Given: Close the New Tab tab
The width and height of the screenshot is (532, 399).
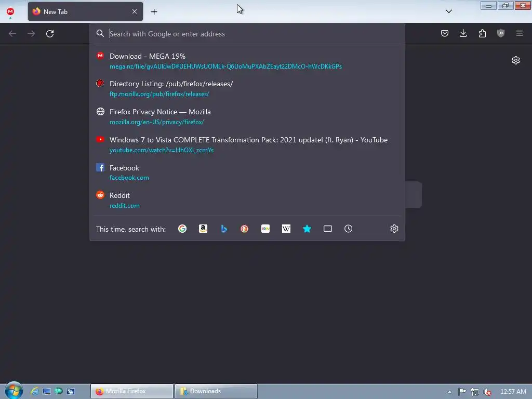Looking at the screenshot, I should click(x=135, y=11).
